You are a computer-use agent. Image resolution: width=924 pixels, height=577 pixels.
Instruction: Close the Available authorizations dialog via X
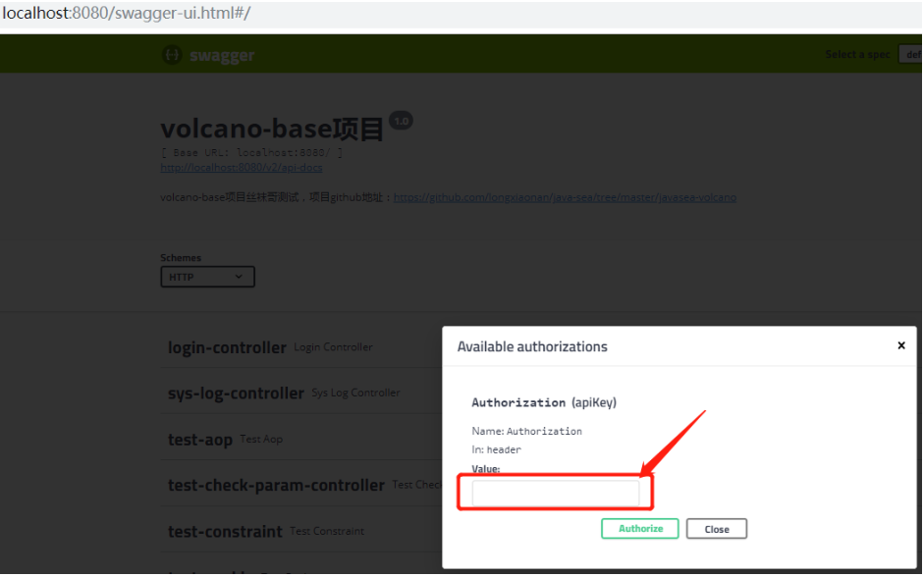(x=901, y=345)
